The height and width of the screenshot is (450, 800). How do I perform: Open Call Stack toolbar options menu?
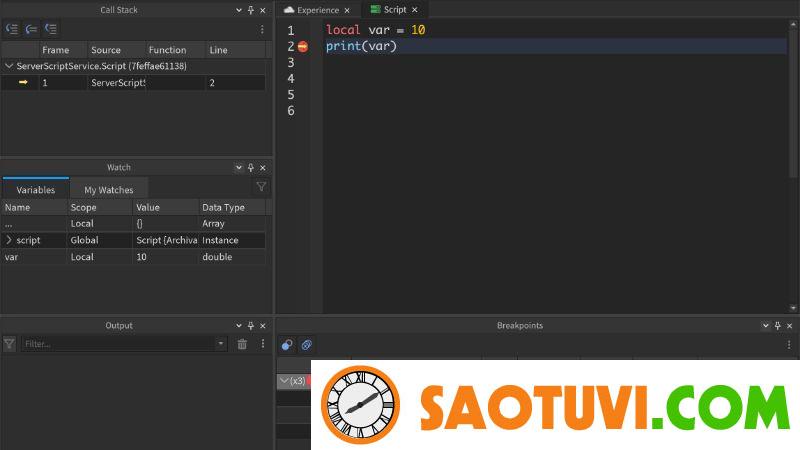click(262, 30)
